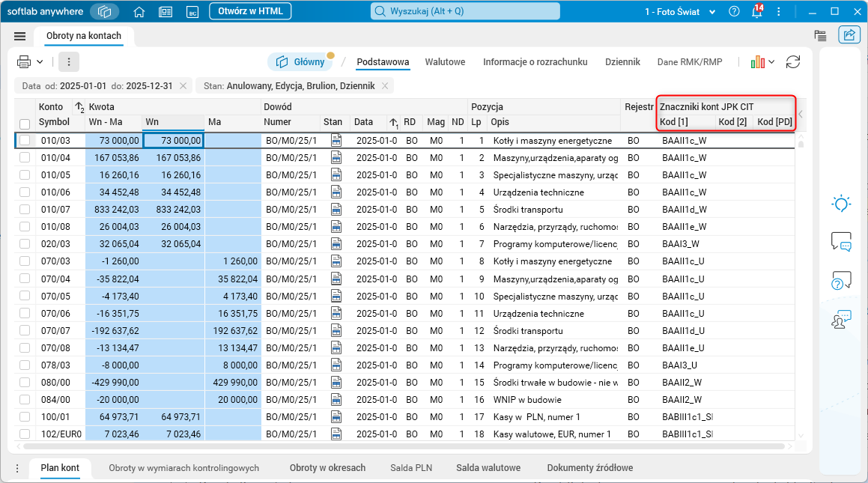
Task: Click the BC window icon in the title bar
Action: 192,12
